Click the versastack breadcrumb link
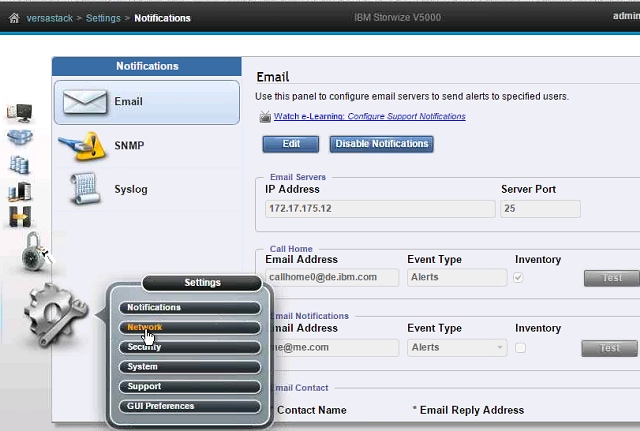The image size is (640, 431). tap(49, 18)
